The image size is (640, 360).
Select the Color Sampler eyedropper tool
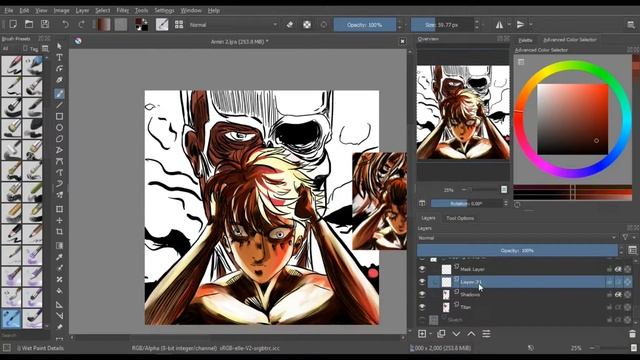coord(60,257)
